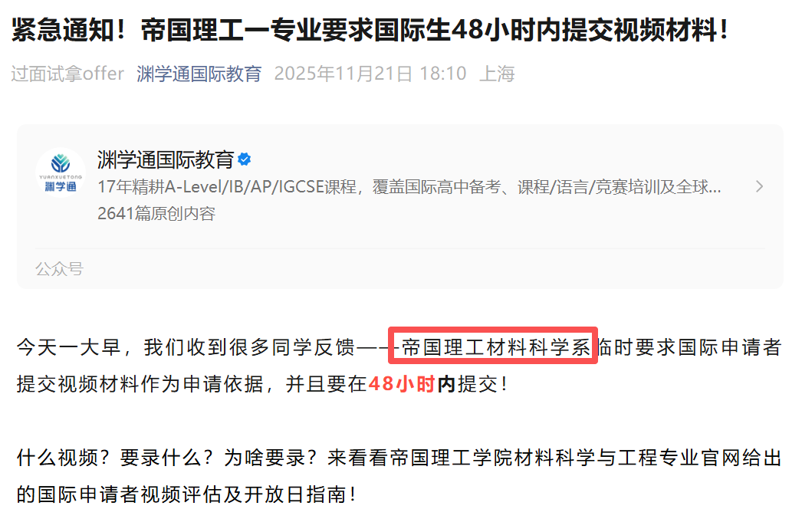The width and height of the screenshot is (802, 532).
Task: Click the bold 内 after 48小时
Action: coord(446,383)
